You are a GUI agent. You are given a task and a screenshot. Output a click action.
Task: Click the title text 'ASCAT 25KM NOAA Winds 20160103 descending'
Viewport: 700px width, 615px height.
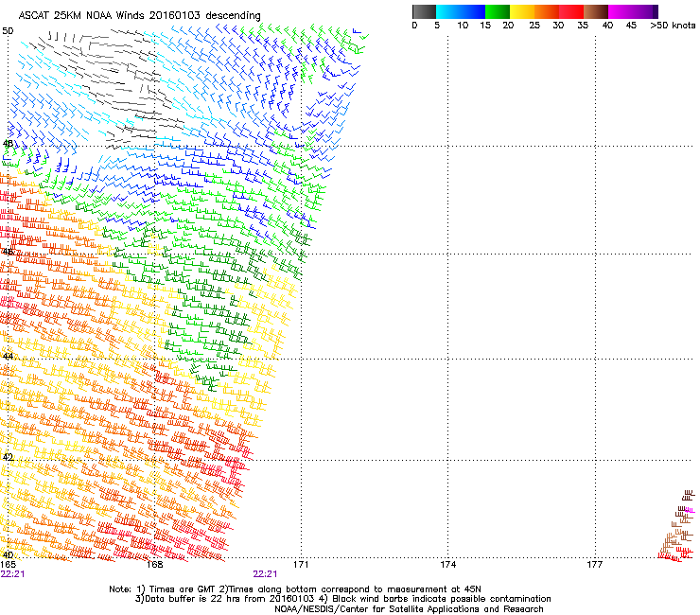coord(139,16)
